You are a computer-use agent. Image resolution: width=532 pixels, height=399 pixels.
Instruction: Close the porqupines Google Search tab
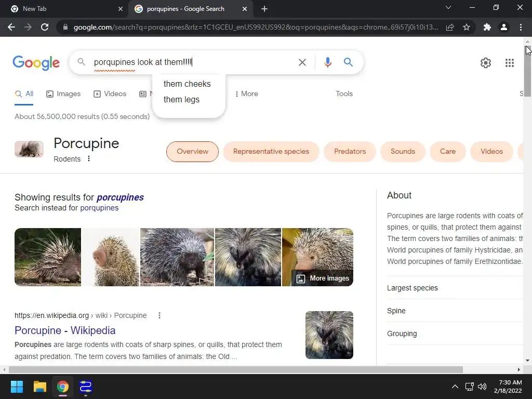245,9
